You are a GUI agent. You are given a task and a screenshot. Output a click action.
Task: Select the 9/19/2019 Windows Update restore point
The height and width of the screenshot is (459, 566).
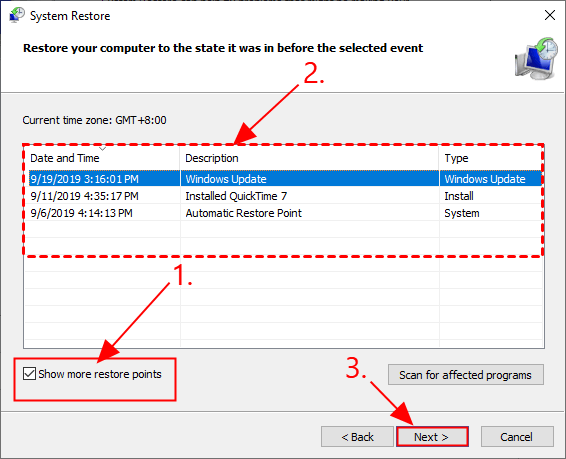coord(285,179)
